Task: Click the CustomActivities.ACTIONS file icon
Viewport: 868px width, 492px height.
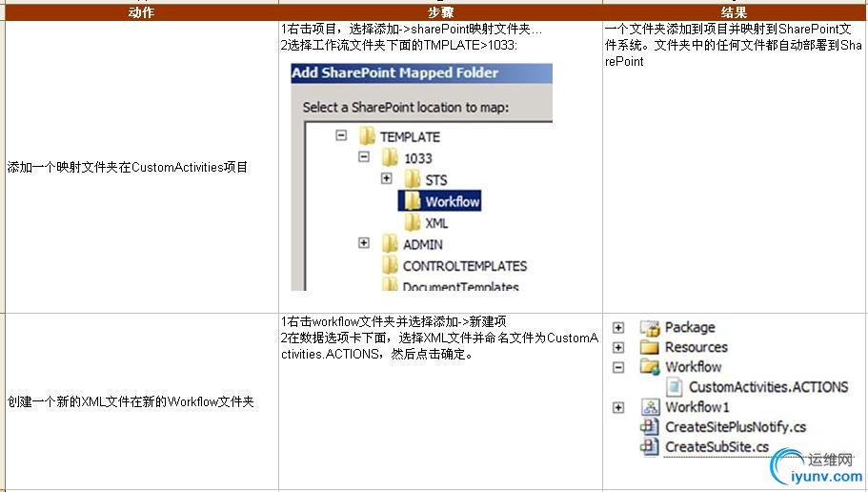Action: (674, 387)
